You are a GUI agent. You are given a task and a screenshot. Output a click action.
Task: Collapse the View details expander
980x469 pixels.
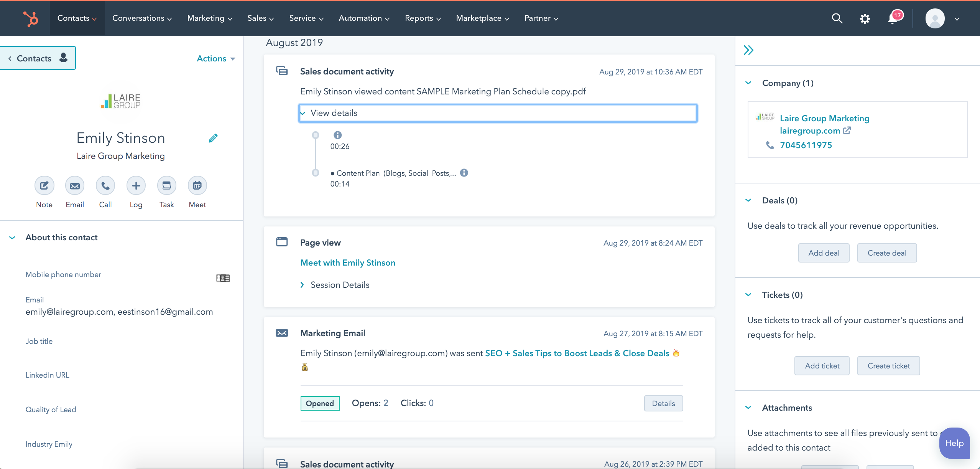point(498,113)
